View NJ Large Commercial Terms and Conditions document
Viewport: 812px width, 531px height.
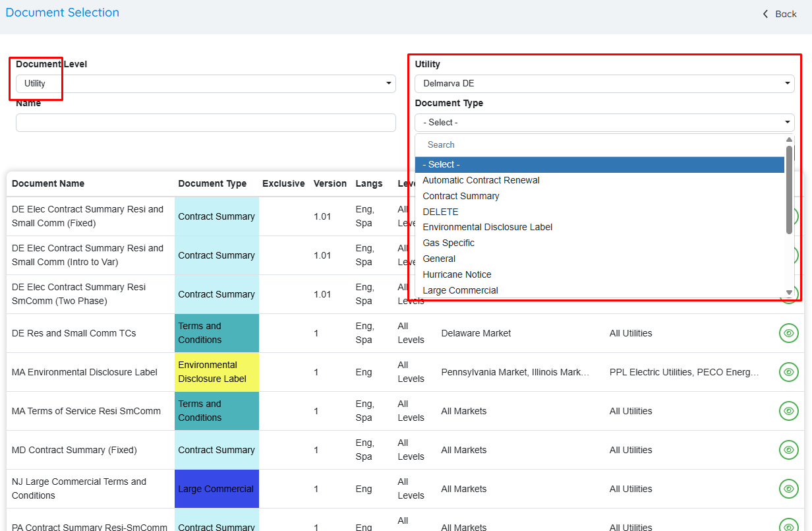click(788, 489)
